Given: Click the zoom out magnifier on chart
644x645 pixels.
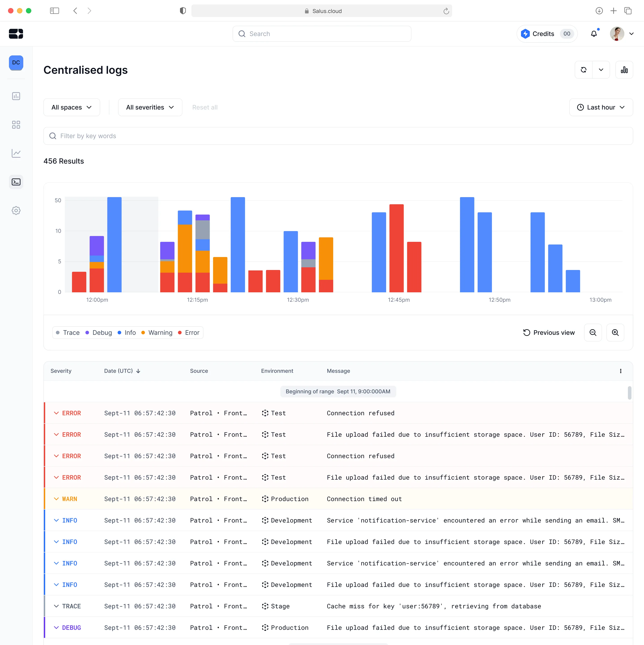Looking at the screenshot, I should 593,333.
